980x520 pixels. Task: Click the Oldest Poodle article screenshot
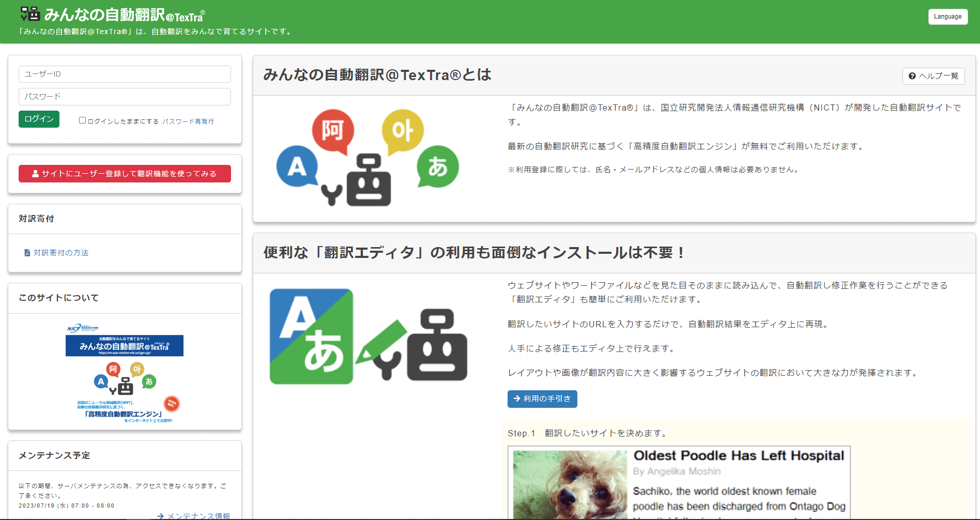click(679, 483)
